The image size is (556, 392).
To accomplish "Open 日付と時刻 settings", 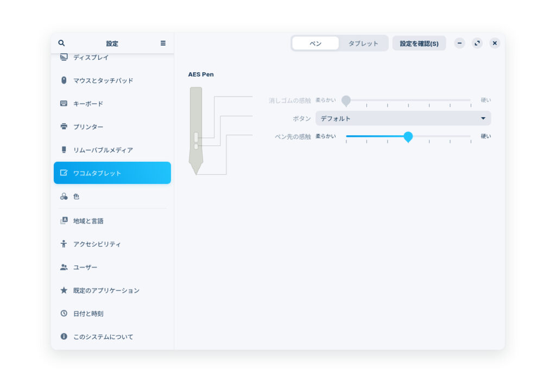I will tap(112, 313).
